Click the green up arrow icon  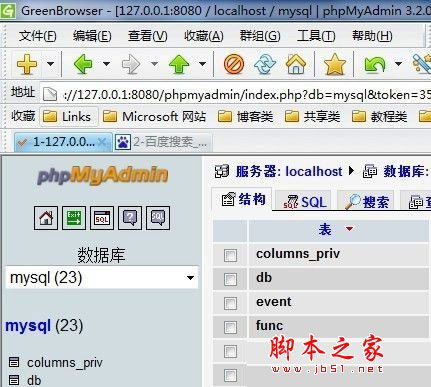(x=179, y=64)
